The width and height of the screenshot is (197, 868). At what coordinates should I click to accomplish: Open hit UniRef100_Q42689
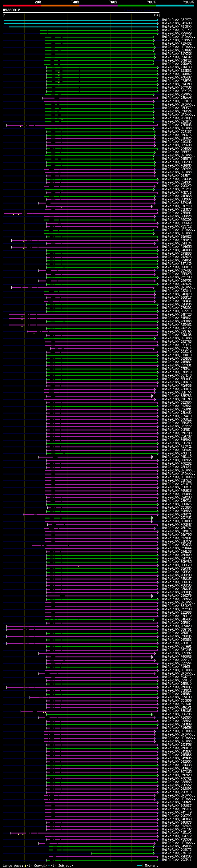pyautogui.click(x=177, y=23)
